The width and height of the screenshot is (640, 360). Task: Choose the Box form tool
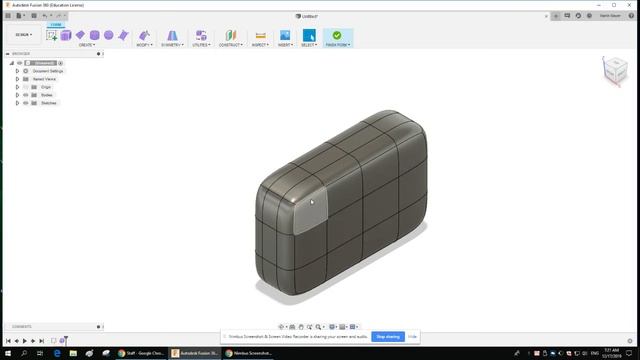tap(66, 36)
